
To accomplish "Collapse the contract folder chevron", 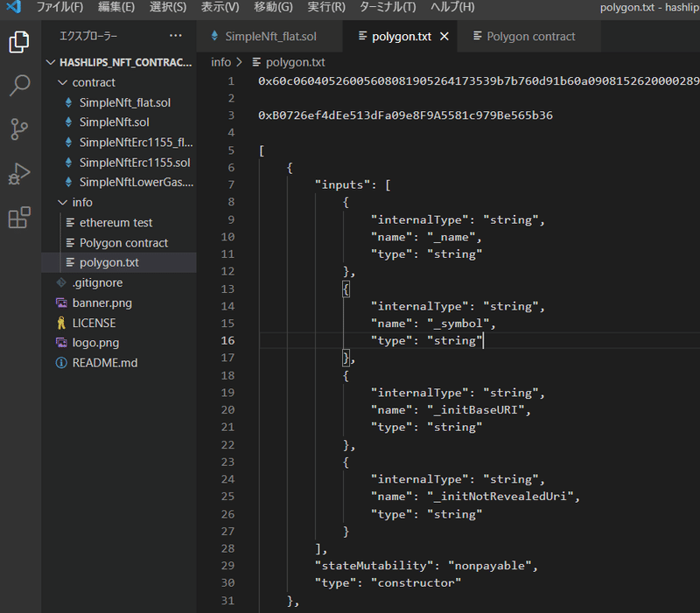I will point(63,82).
